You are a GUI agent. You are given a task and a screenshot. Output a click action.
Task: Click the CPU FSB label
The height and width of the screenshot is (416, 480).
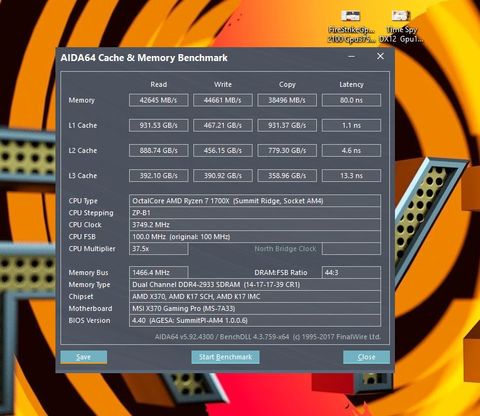(x=82, y=237)
